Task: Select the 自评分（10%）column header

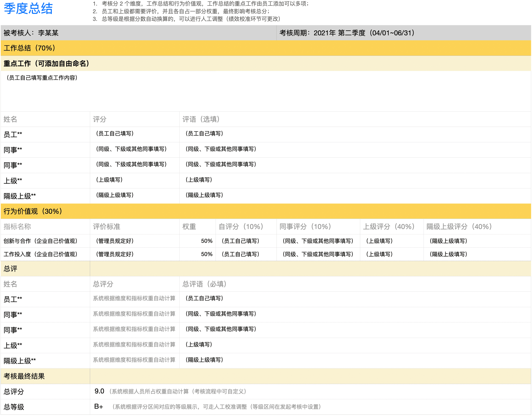Action: (x=246, y=226)
